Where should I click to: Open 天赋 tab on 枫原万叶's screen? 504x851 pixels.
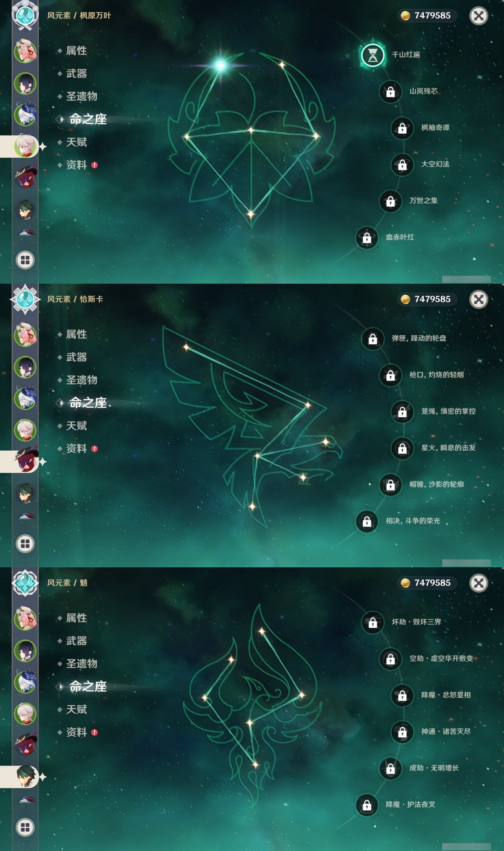[76, 142]
